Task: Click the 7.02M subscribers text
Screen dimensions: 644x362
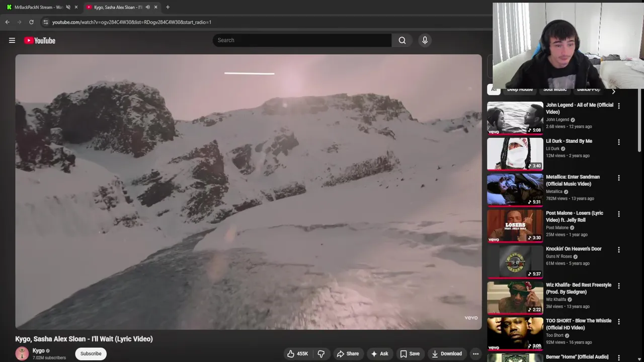Action: coord(49,358)
